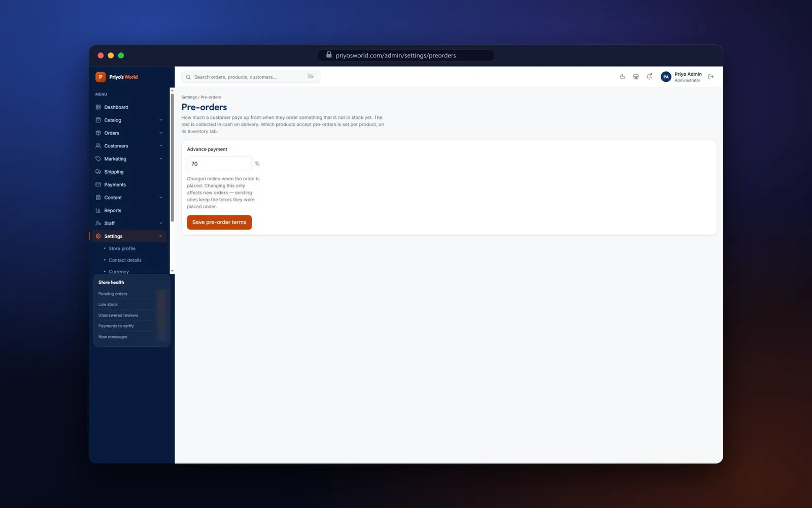The image size is (812, 508).
Task: Click the logout arrow icon
Action: pos(711,77)
